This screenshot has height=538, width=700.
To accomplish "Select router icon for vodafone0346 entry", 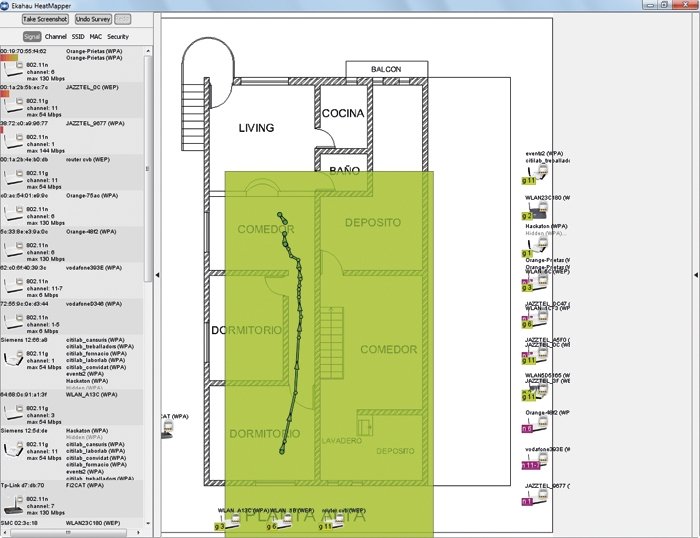I will pos(12,323).
